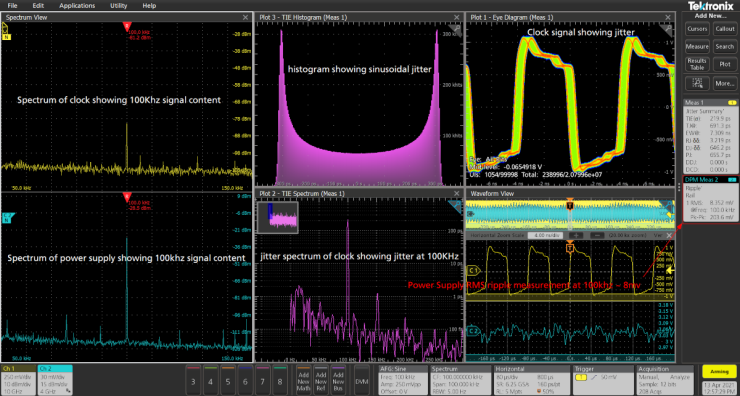Open the DPM Meas 2 ripple badge

click(x=711, y=199)
